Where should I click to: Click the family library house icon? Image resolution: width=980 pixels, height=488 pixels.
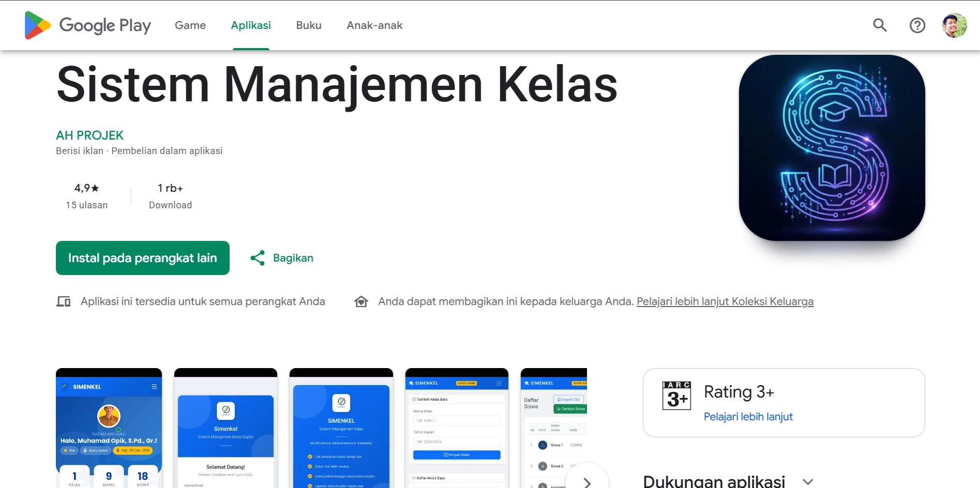click(361, 301)
